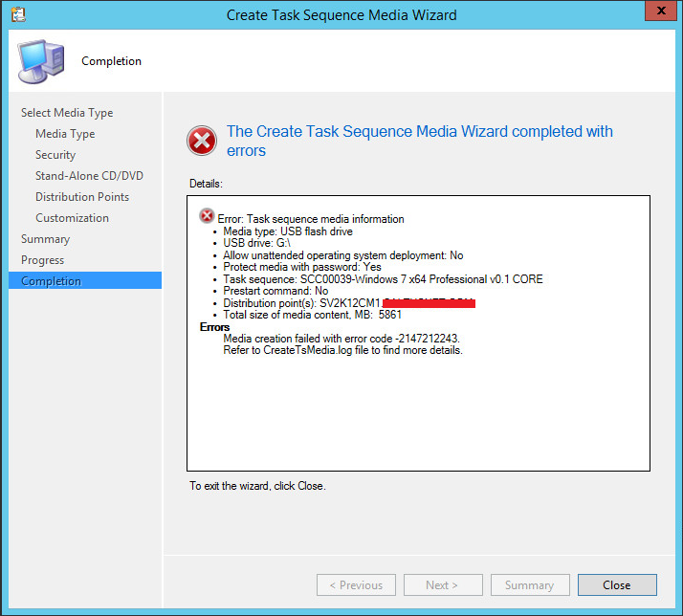Select the Media Type step

pyautogui.click(x=65, y=134)
